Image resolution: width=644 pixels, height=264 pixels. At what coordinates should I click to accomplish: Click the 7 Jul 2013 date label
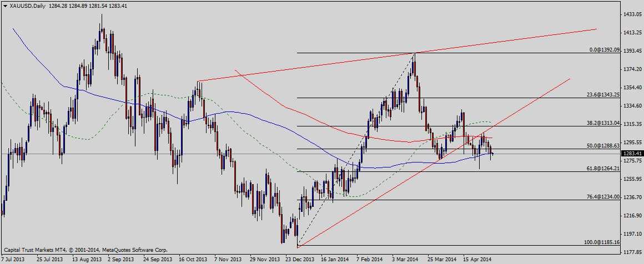point(13,260)
